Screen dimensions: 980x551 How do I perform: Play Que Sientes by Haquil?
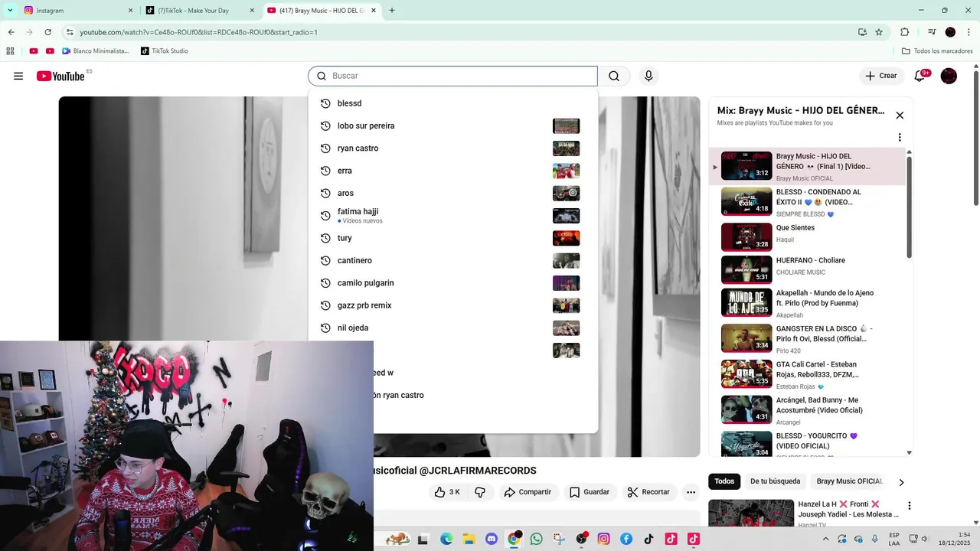coord(807,237)
